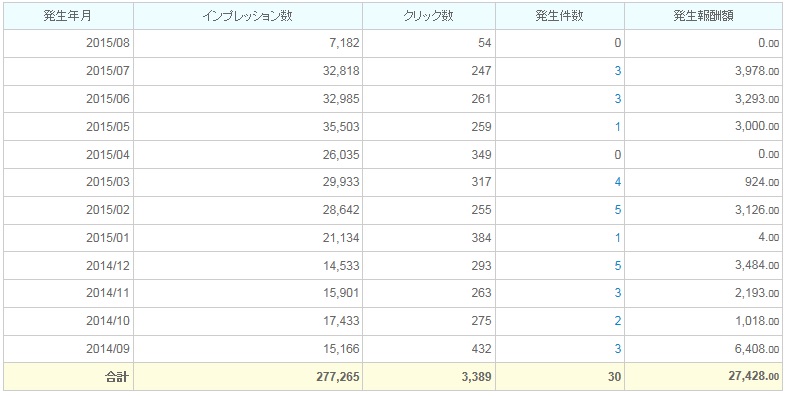786x396 pixels.
Task: Click the reward amount 1,018.00
Action: (757, 321)
